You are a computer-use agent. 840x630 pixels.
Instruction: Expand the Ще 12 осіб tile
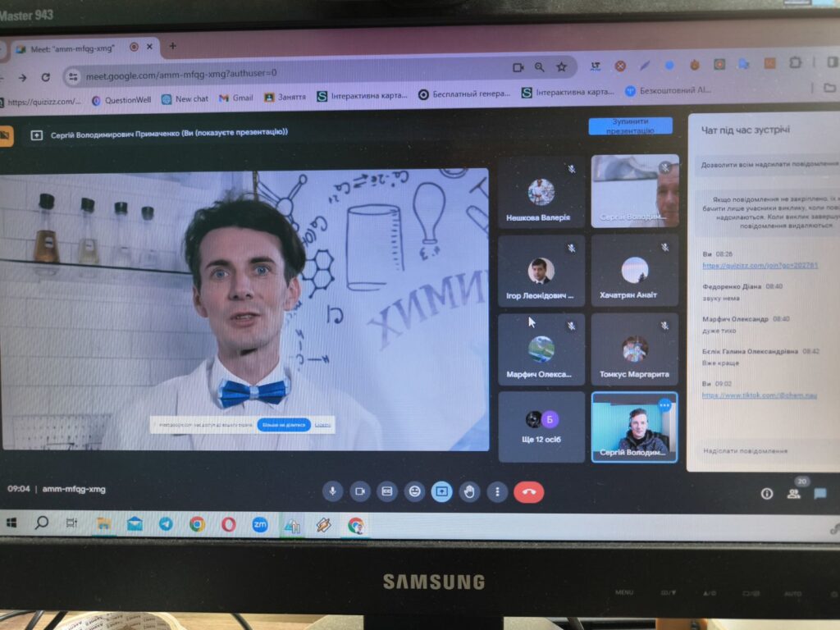point(541,427)
